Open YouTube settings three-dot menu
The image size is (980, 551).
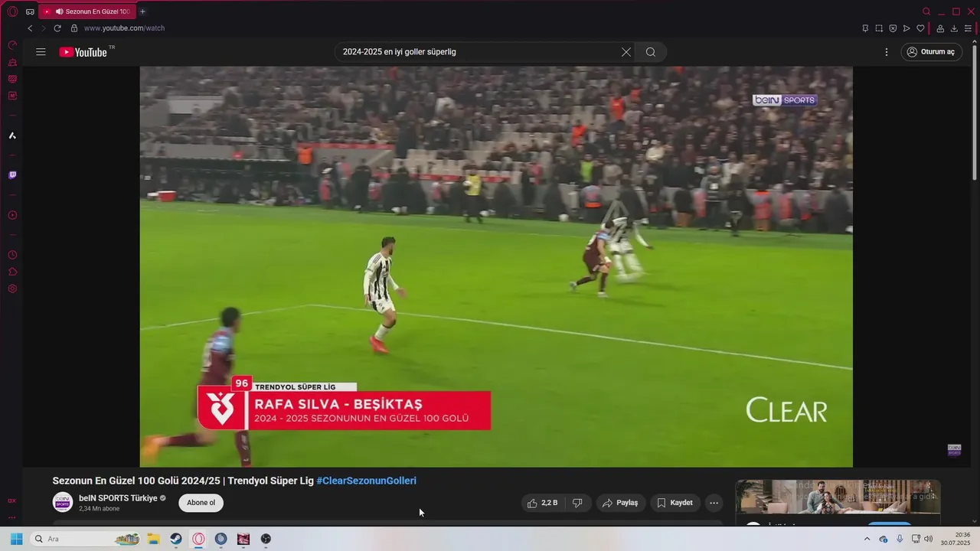[x=887, y=52]
